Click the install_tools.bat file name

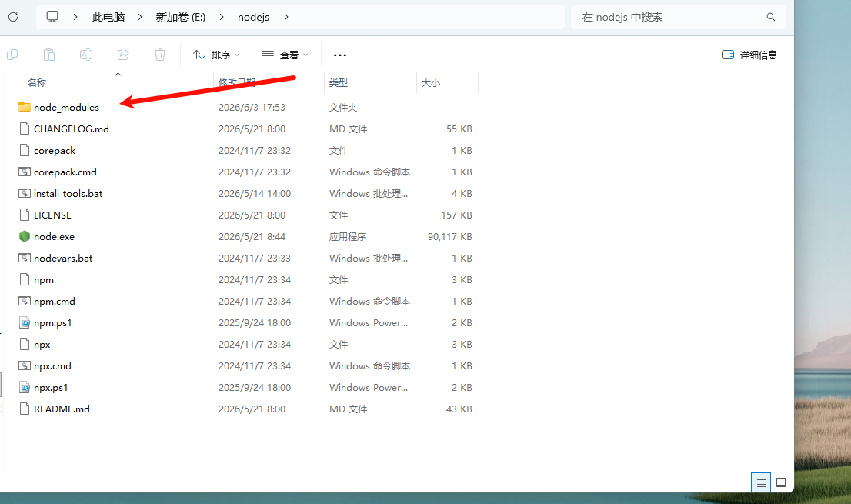coord(68,194)
